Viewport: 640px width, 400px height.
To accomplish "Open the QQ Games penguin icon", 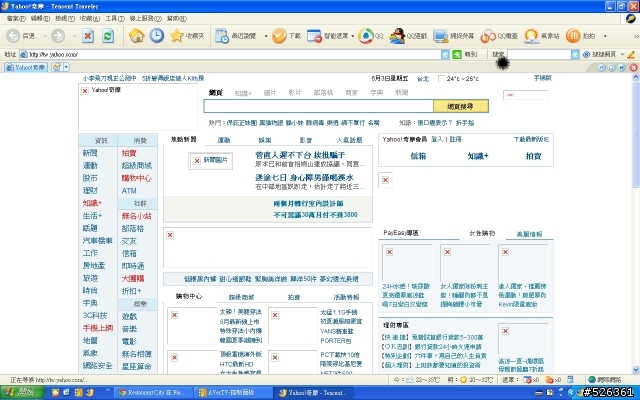I will [397, 36].
